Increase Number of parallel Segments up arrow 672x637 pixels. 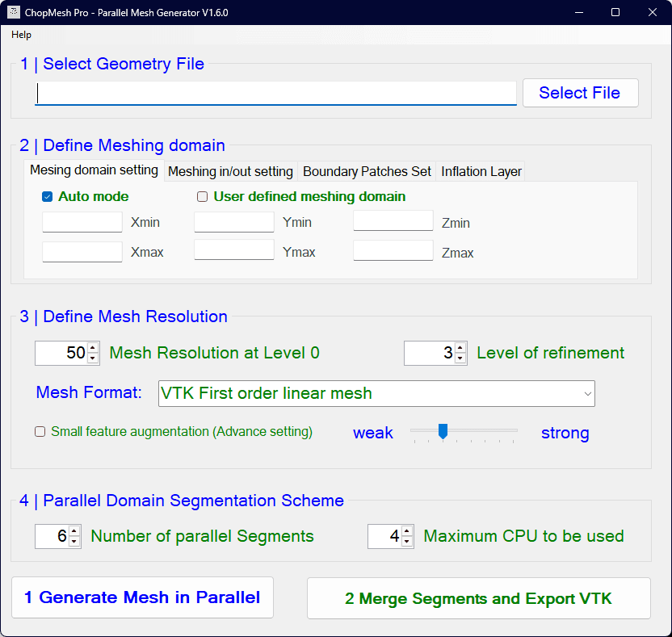(x=74, y=531)
